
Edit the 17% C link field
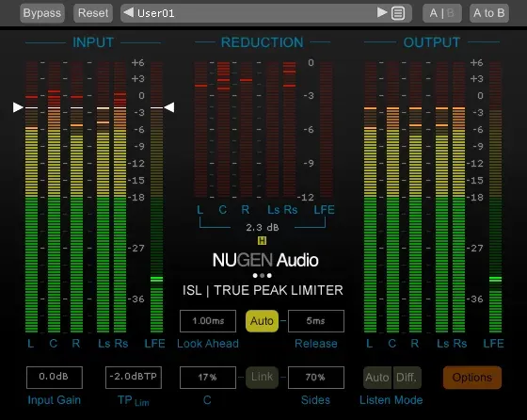(x=208, y=378)
